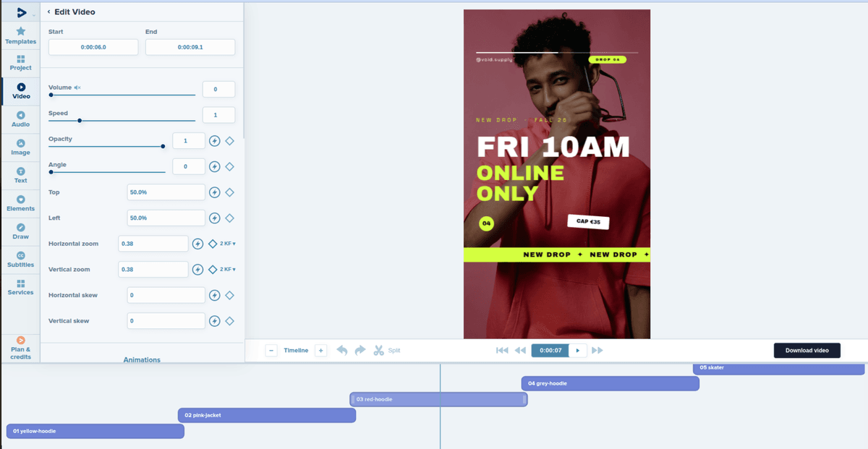Screen dimensions: 868x449
Task: Download the video
Action: 807,350
